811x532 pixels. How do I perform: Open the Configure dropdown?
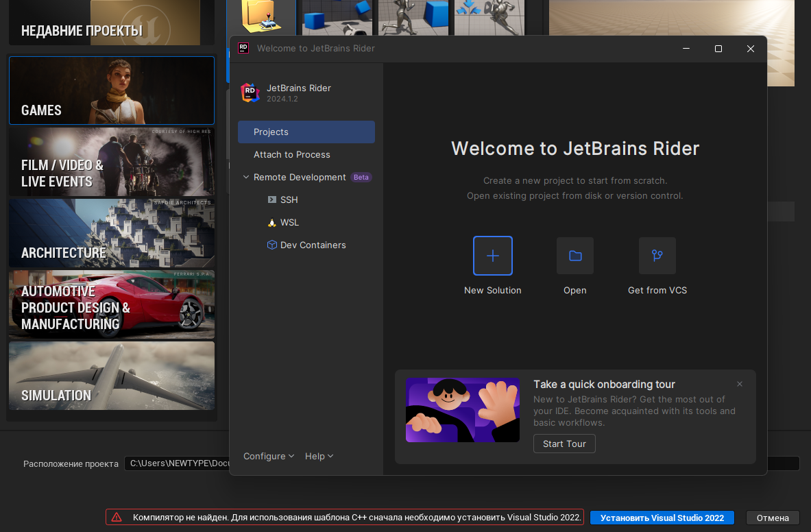click(268, 456)
